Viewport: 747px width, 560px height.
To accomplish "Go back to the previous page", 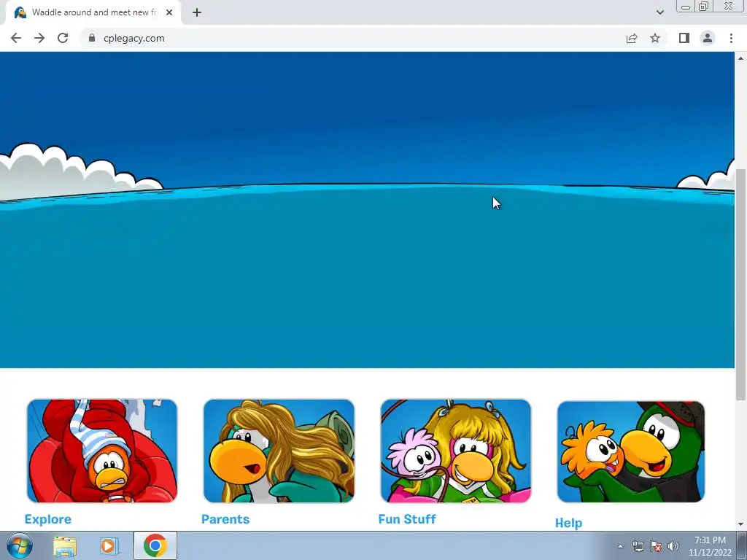I will (16, 38).
